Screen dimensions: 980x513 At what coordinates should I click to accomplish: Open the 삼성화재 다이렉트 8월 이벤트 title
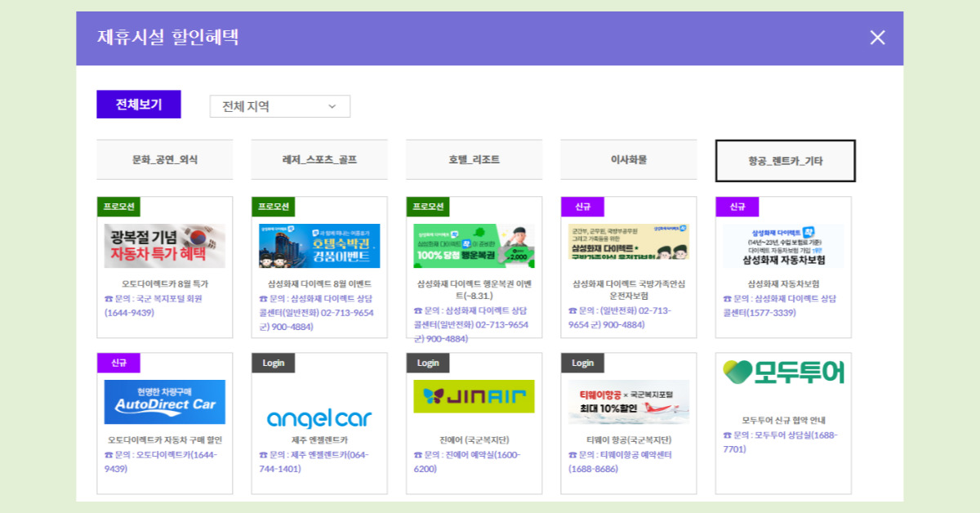pos(319,284)
